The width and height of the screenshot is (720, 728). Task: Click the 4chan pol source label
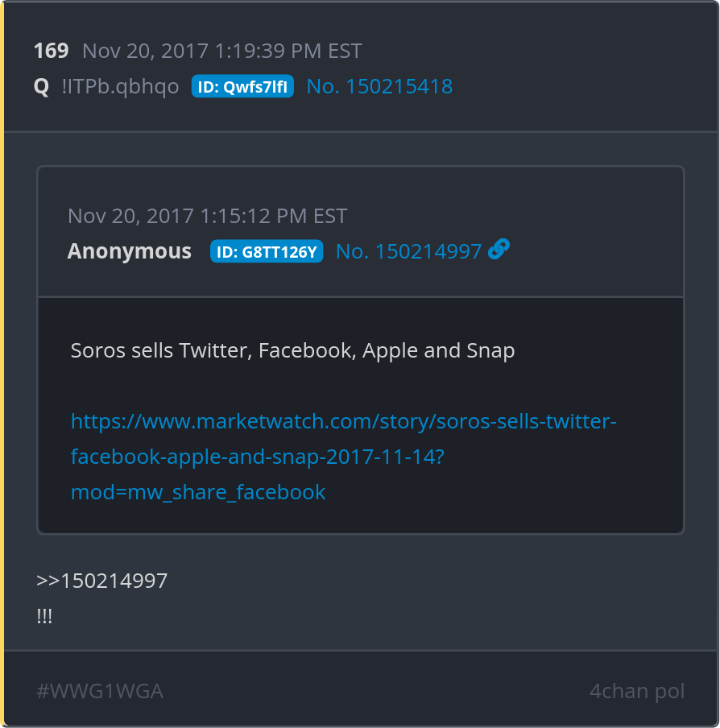tap(637, 691)
